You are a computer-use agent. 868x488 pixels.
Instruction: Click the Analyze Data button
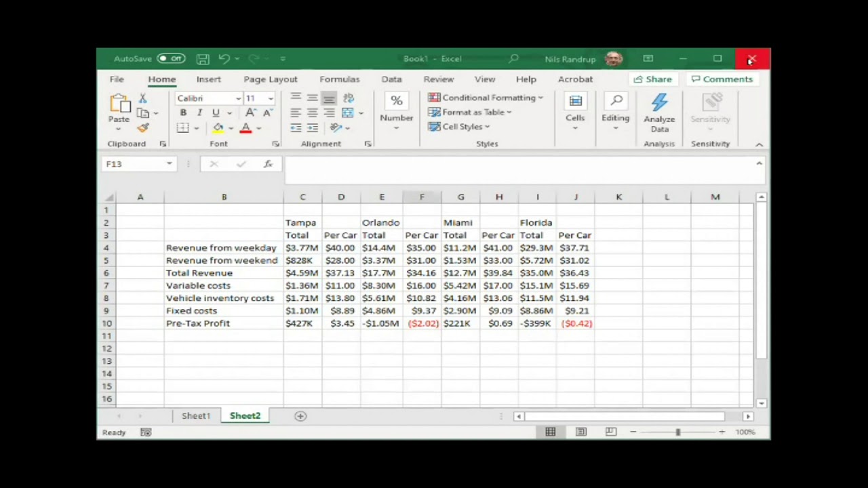(659, 114)
